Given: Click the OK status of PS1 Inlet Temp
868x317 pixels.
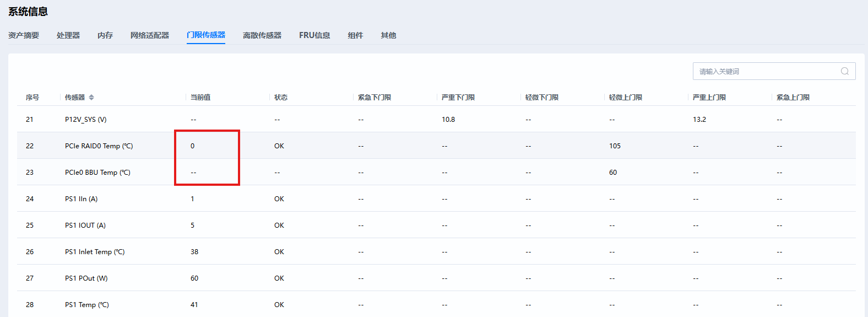Looking at the screenshot, I should click(x=279, y=251).
